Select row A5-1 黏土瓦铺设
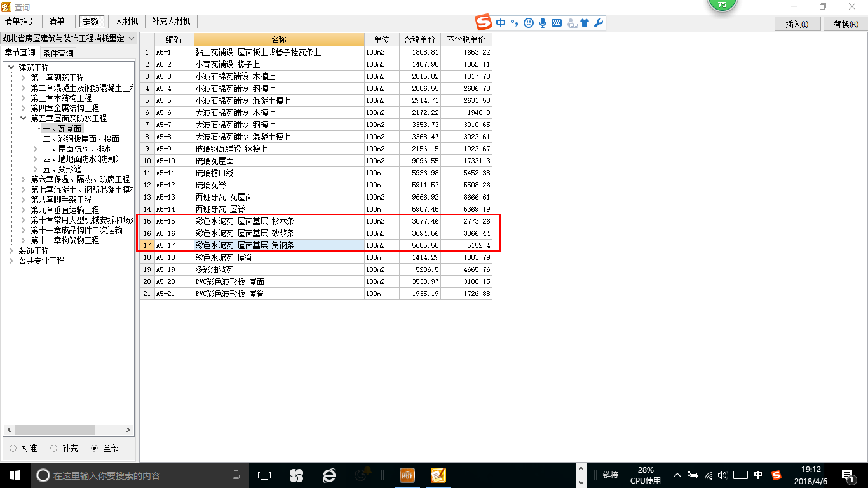 coord(316,52)
